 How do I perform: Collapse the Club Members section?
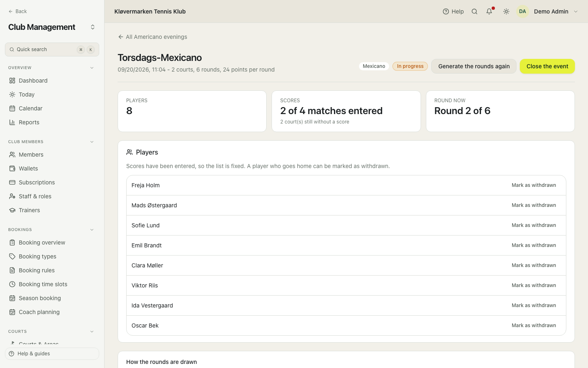coord(92,142)
